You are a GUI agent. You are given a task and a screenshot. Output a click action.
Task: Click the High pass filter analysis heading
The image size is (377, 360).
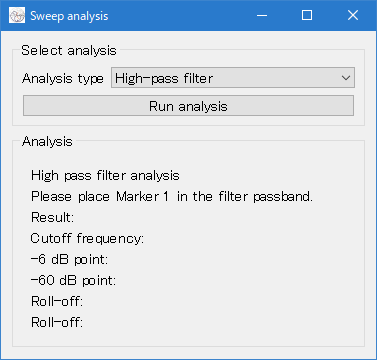tap(105, 175)
